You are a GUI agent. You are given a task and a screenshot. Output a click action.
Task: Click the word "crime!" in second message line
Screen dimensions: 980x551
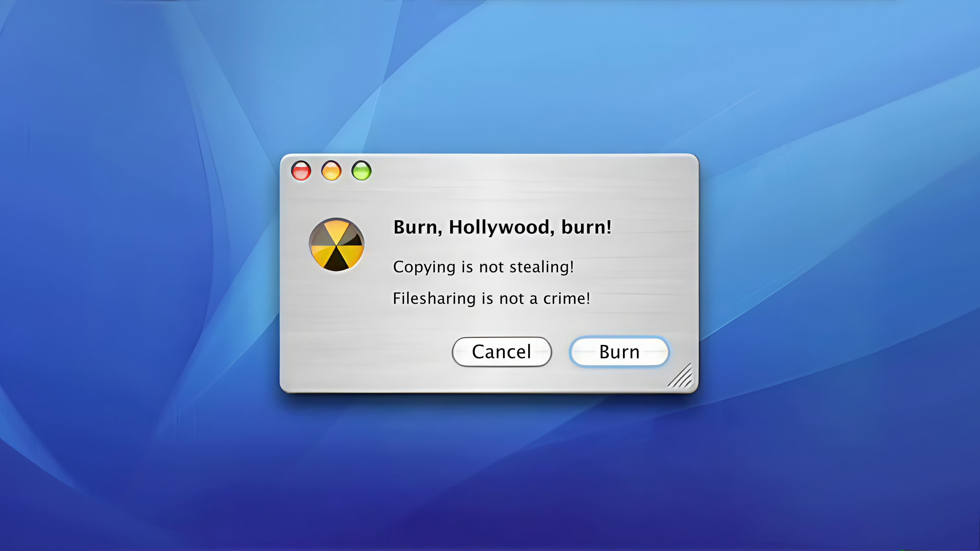pyautogui.click(x=567, y=298)
